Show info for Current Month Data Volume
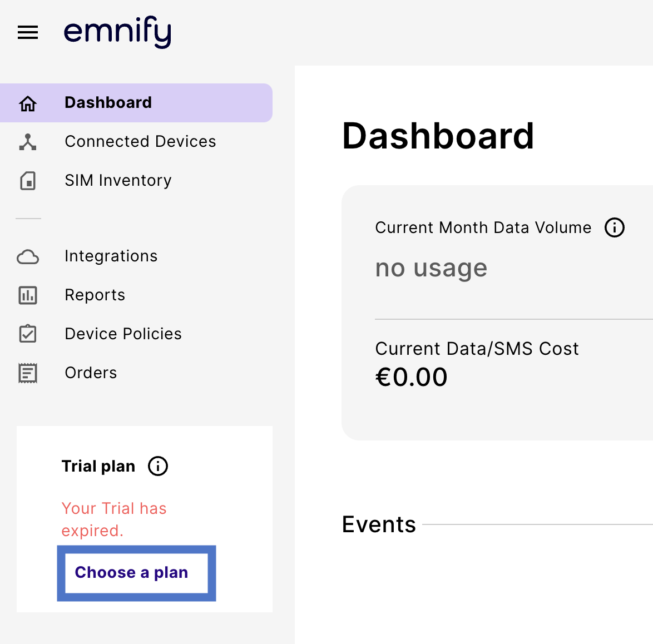The width and height of the screenshot is (653, 644). coord(615,227)
